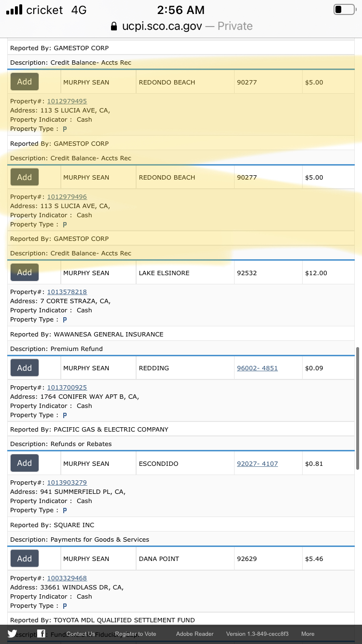The image size is (362, 644).
Task: Add the Escondido $0.81 property
Action: point(25,463)
